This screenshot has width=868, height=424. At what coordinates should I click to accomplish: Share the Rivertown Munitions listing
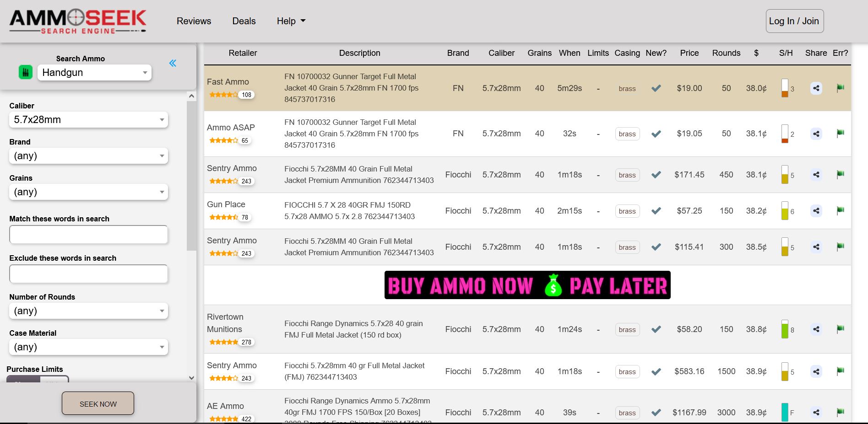pyautogui.click(x=816, y=329)
